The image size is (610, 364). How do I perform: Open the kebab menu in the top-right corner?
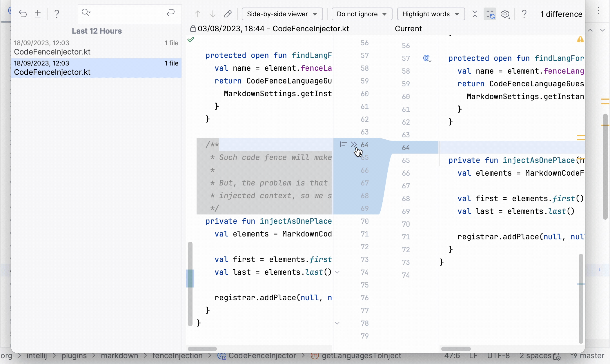pyautogui.click(x=598, y=11)
